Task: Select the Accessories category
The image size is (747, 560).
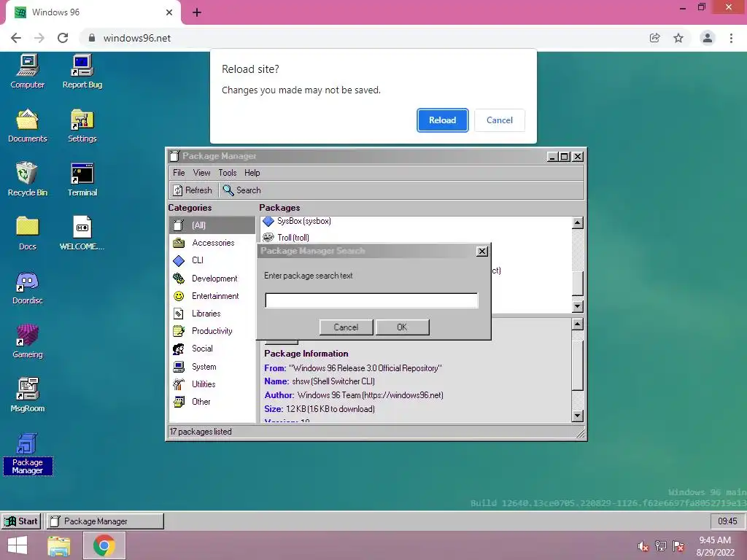Action: tap(212, 243)
